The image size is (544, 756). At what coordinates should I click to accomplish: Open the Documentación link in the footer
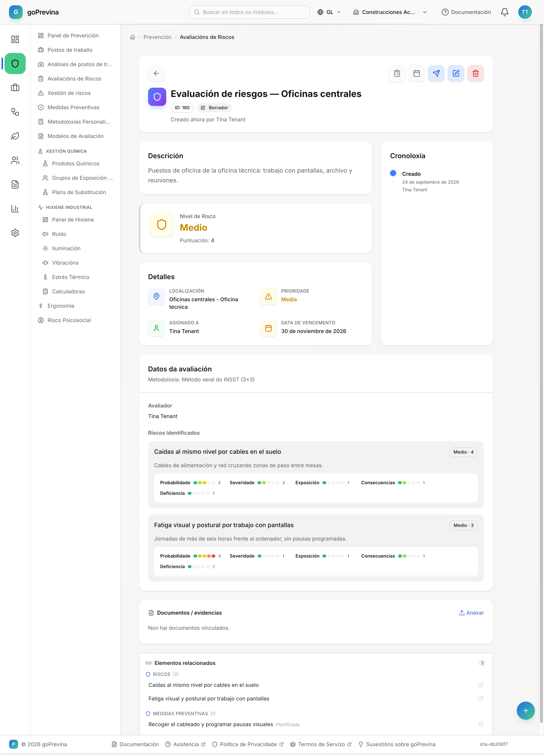[x=135, y=744]
